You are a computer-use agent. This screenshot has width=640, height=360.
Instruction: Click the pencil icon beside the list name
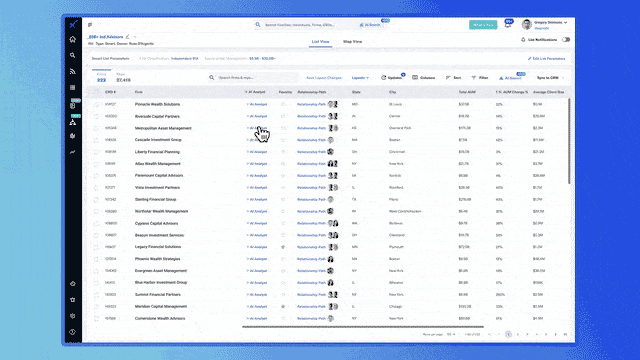[128, 37]
